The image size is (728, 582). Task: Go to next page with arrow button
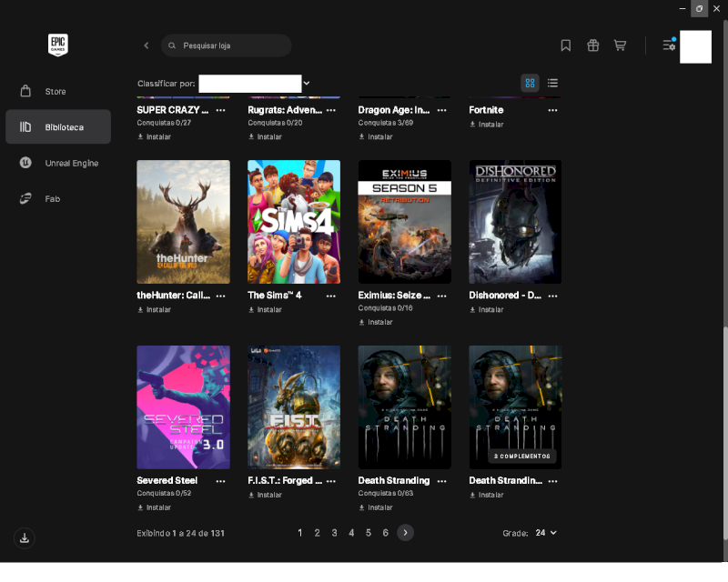405,533
